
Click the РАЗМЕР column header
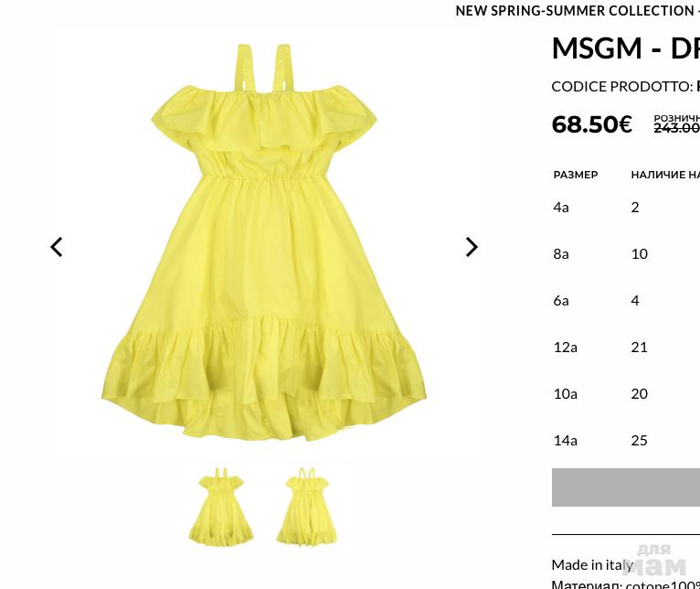(x=576, y=175)
